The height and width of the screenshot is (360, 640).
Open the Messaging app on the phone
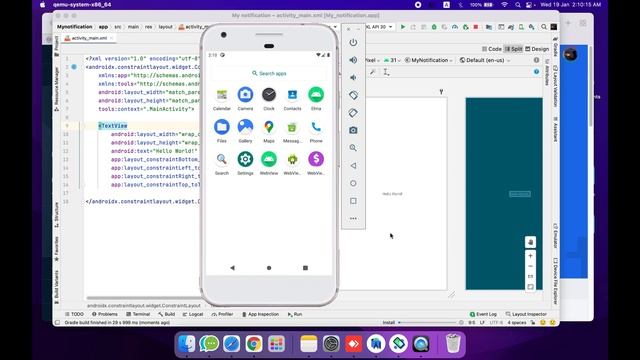[292, 131]
